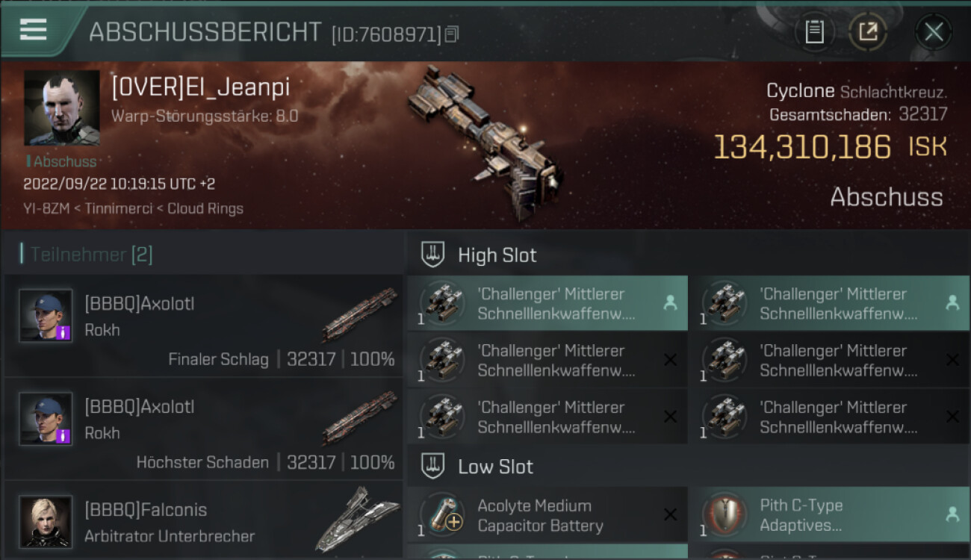Open the hamburger menu icon
971x560 pixels.
pyautogui.click(x=34, y=30)
